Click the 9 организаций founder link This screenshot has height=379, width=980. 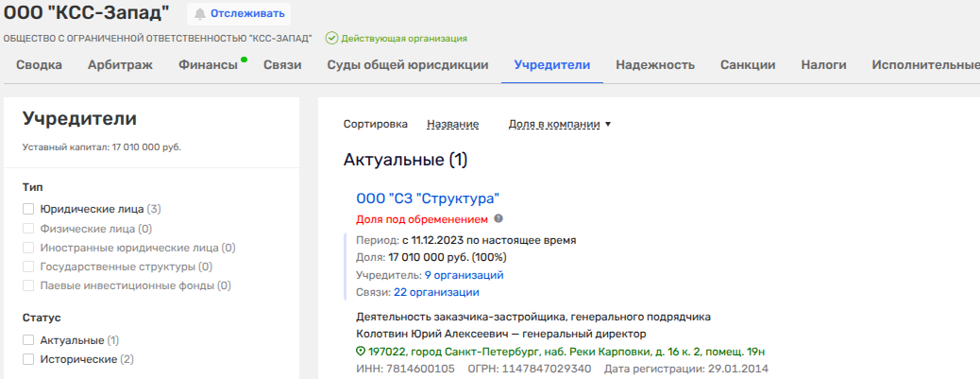click(464, 274)
